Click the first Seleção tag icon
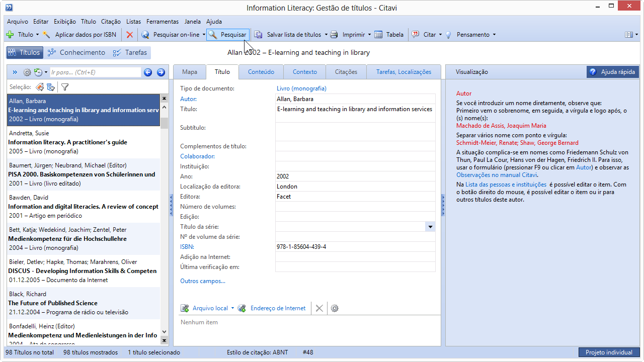Image resolution: width=644 pixels, height=362 pixels. pyautogui.click(x=39, y=87)
